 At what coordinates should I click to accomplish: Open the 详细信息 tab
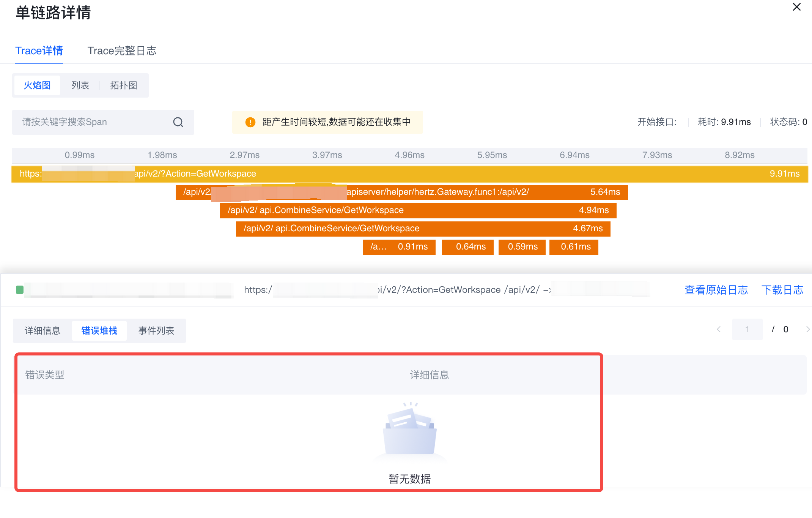pyautogui.click(x=42, y=330)
